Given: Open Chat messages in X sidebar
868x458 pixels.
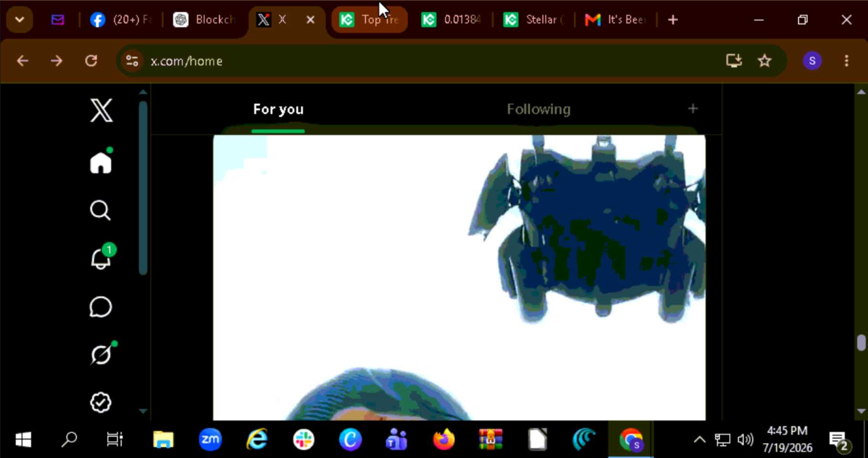Looking at the screenshot, I should click(x=101, y=307).
